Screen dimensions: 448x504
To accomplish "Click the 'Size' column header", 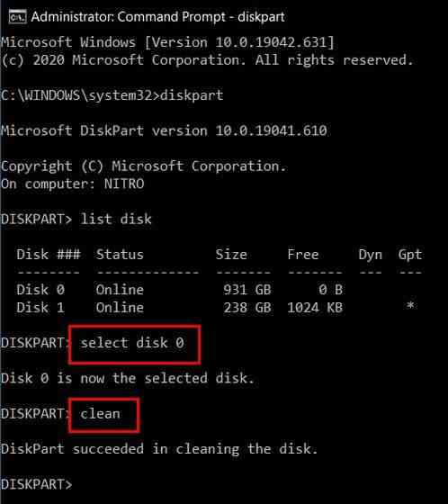I will 231,255.
